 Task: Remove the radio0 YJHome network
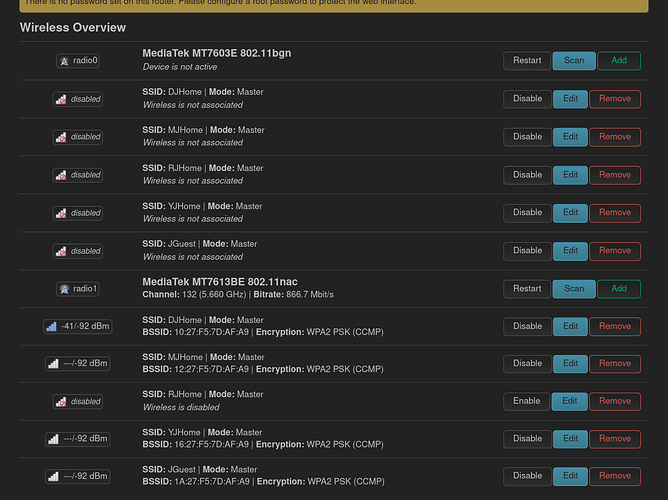tap(615, 213)
